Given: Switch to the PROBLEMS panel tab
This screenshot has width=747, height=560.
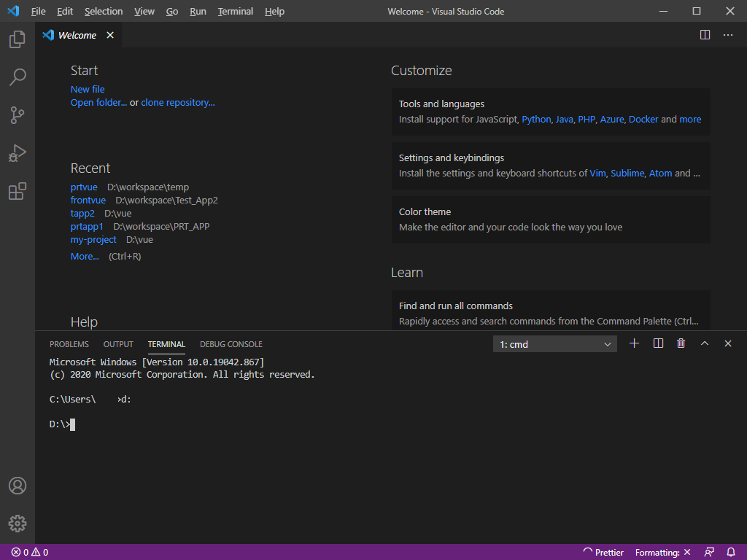Looking at the screenshot, I should [x=69, y=344].
